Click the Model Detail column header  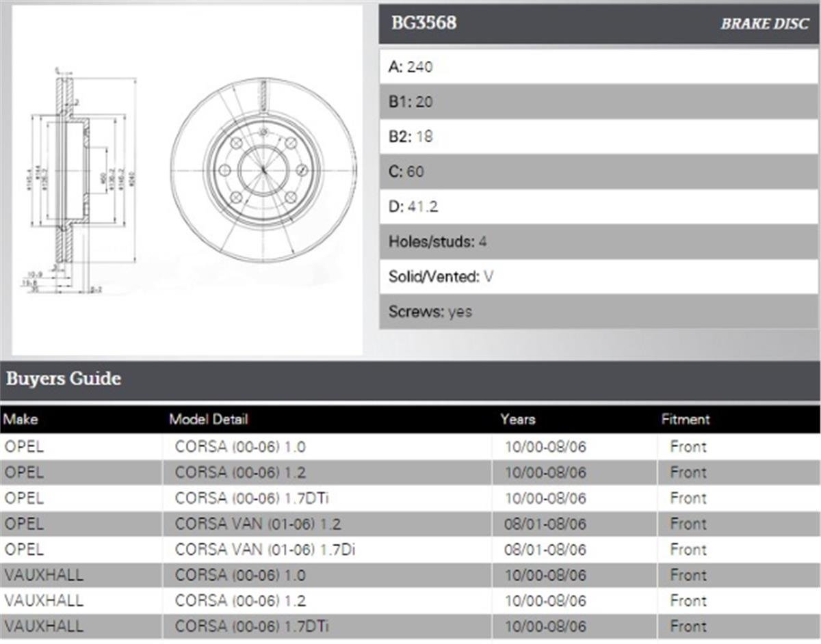(x=209, y=419)
